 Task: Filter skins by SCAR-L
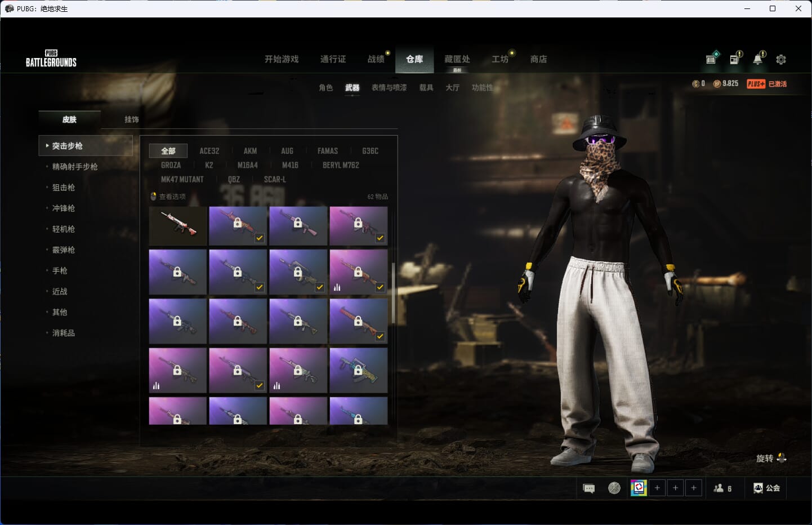click(275, 179)
